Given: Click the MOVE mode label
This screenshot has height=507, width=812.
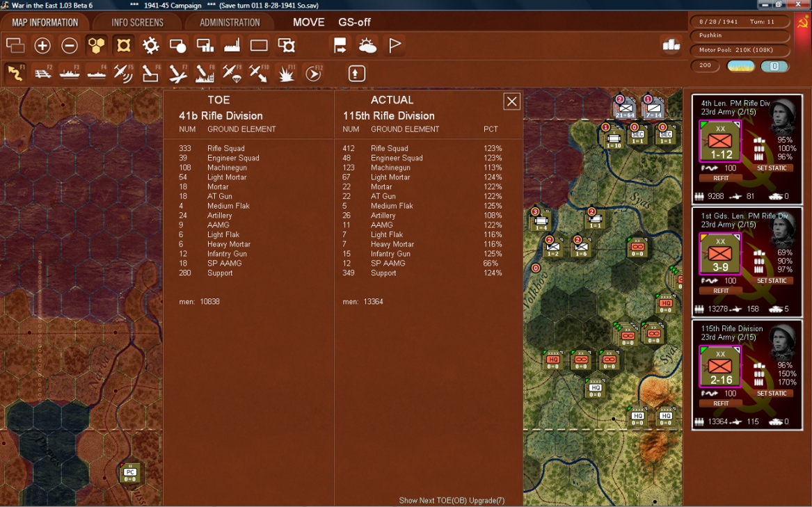Looking at the screenshot, I should click(x=309, y=22).
